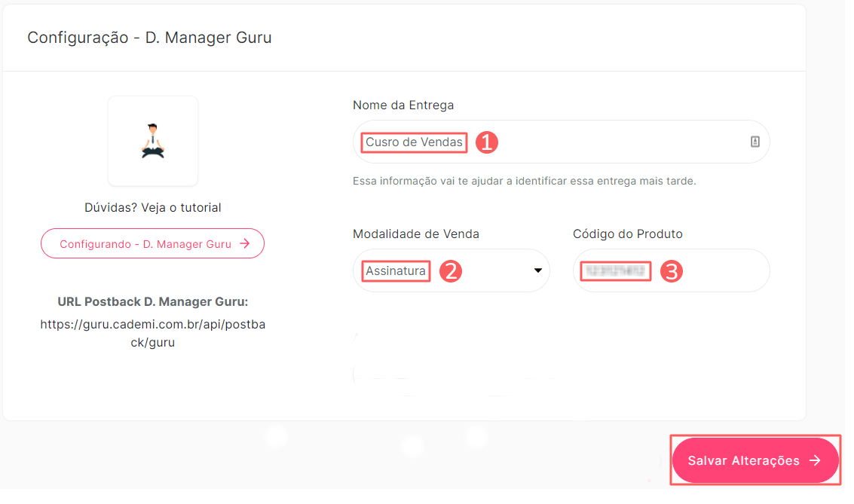This screenshot has width=854, height=504.
Task: Click the red number 3 marker
Action: pyautogui.click(x=671, y=271)
